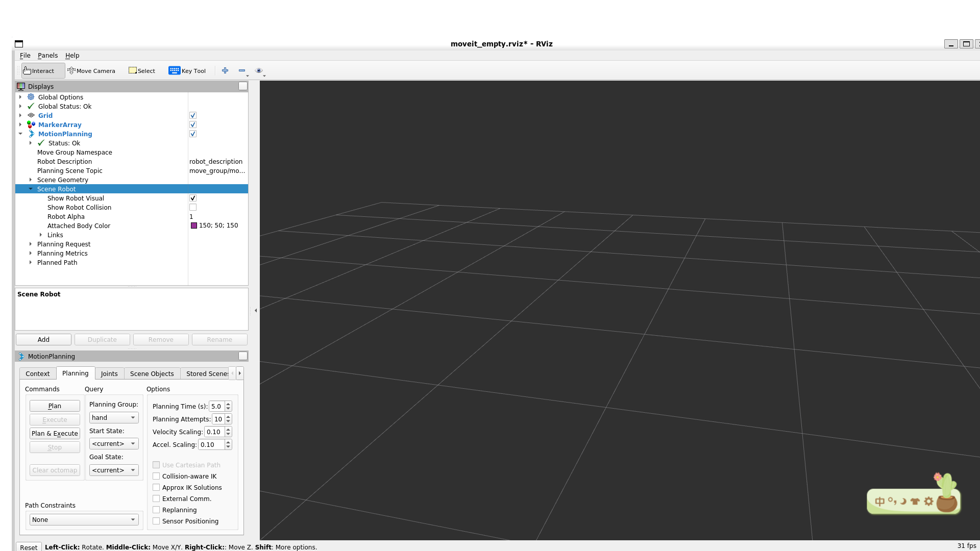The width and height of the screenshot is (980, 551).
Task: Expand the Global Options tree row
Action: click(x=20, y=97)
